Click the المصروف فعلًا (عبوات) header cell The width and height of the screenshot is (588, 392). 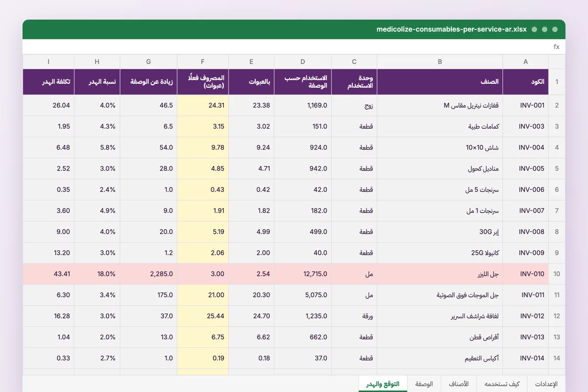(x=203, y=82)
